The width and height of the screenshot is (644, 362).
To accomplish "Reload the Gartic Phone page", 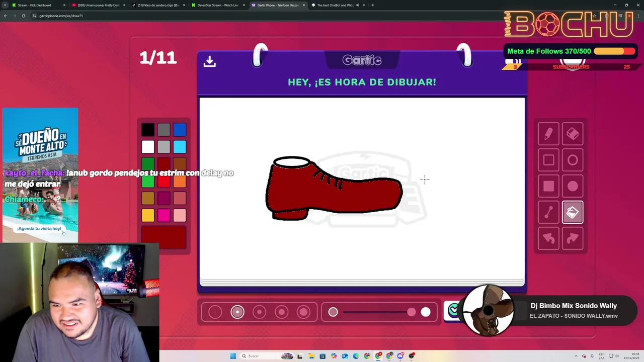I will tap(23, 16).
